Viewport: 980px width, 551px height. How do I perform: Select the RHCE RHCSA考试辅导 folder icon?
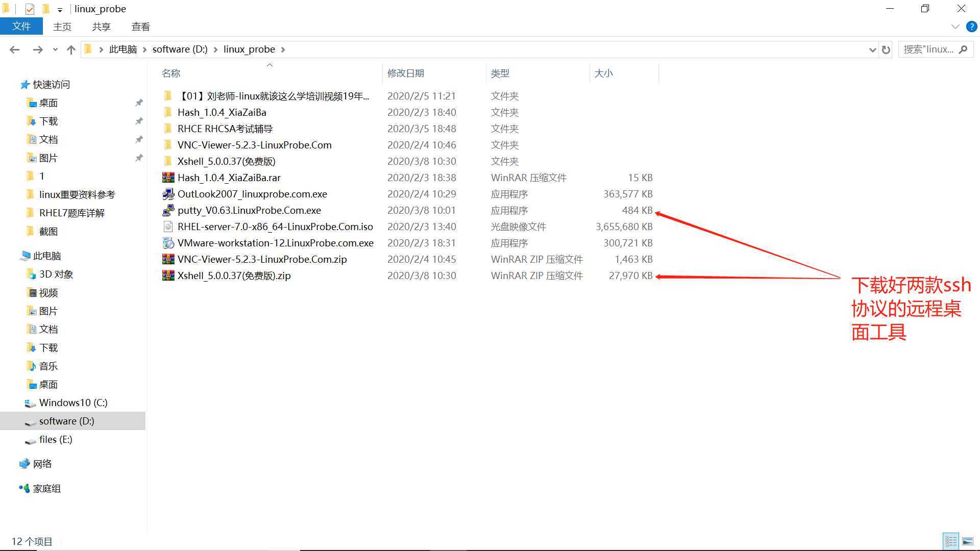point(168,129)
